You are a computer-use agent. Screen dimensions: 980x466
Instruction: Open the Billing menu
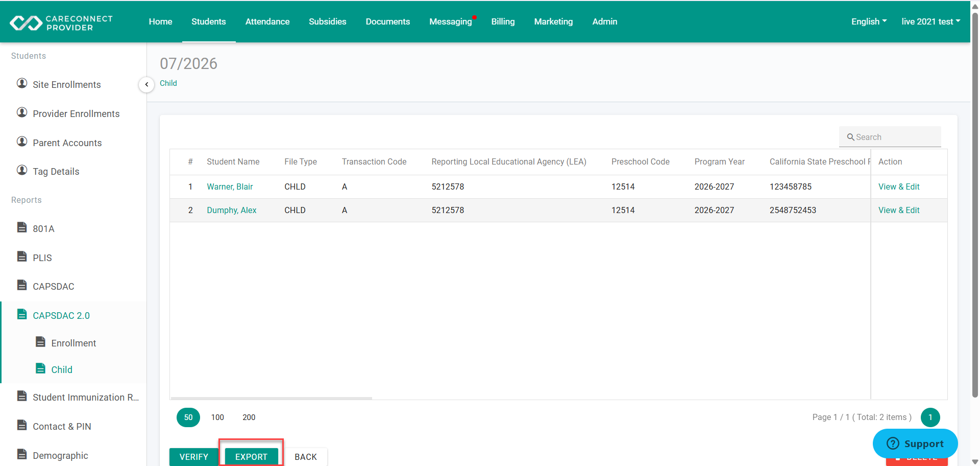tap(503, 21)
